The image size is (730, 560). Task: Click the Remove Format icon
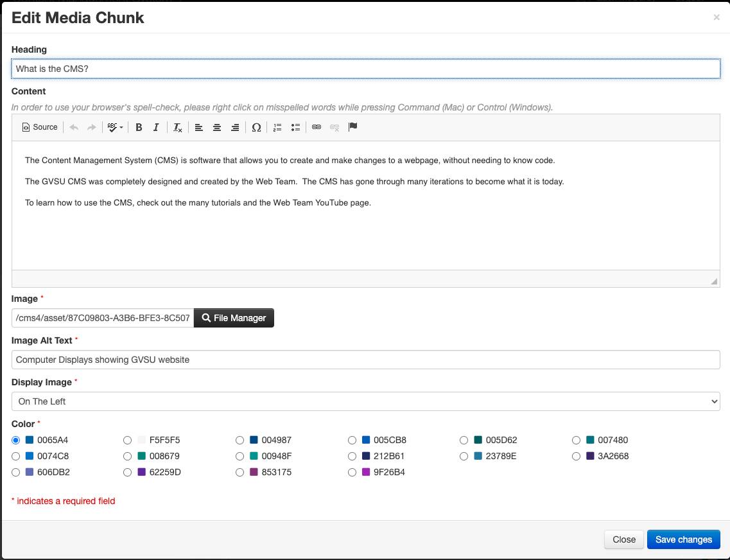[x=178, y=127]
